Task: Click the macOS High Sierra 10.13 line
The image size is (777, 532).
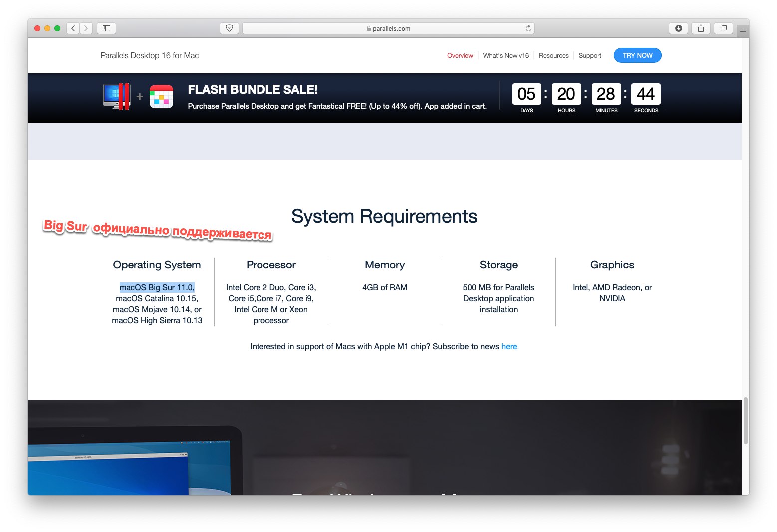Action: tap(157, 320)
